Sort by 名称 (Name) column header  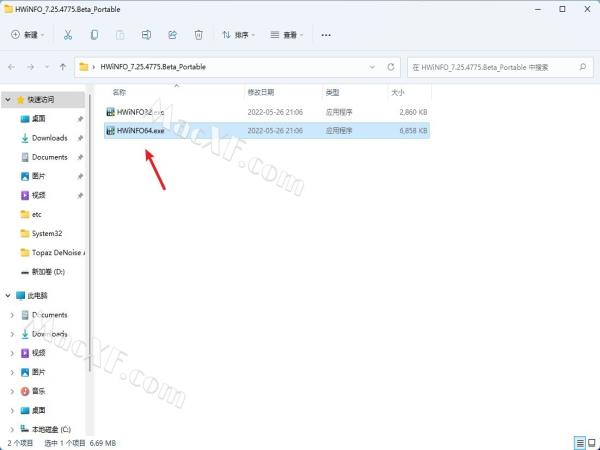pos(119,92)
